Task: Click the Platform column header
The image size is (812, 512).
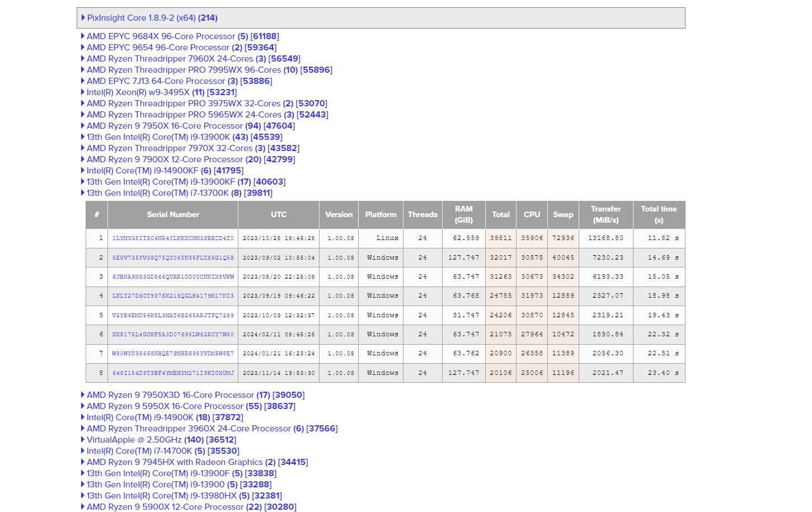Action: pyautogui.click(x=381, y=215)
